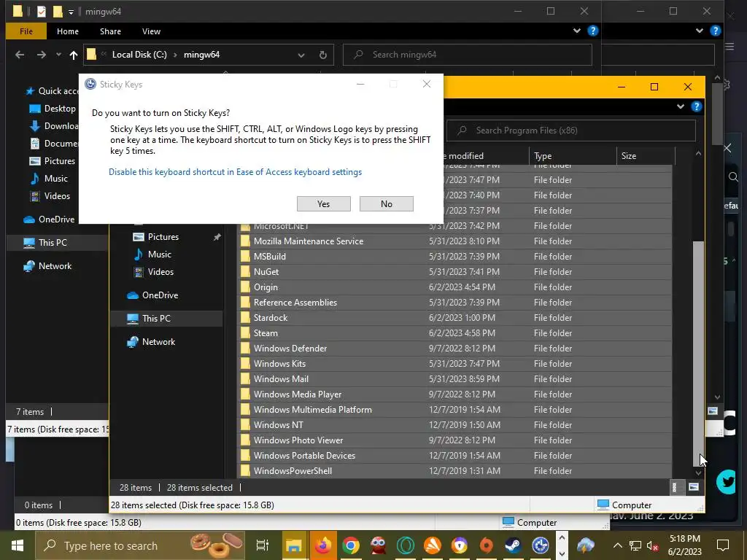
Task: Select This PC in the mingw64 sidebar
Action: (x=46, y=243)
